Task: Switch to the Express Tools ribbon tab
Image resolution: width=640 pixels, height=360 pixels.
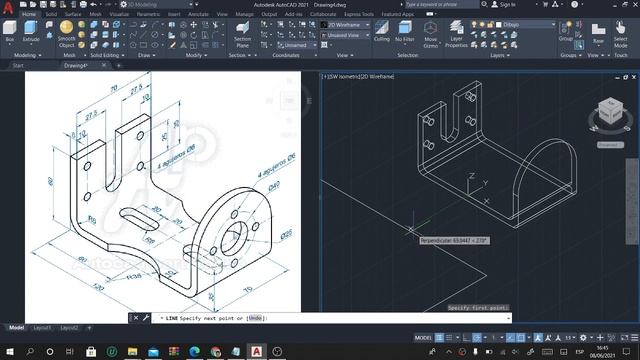Action: [359, 14]
